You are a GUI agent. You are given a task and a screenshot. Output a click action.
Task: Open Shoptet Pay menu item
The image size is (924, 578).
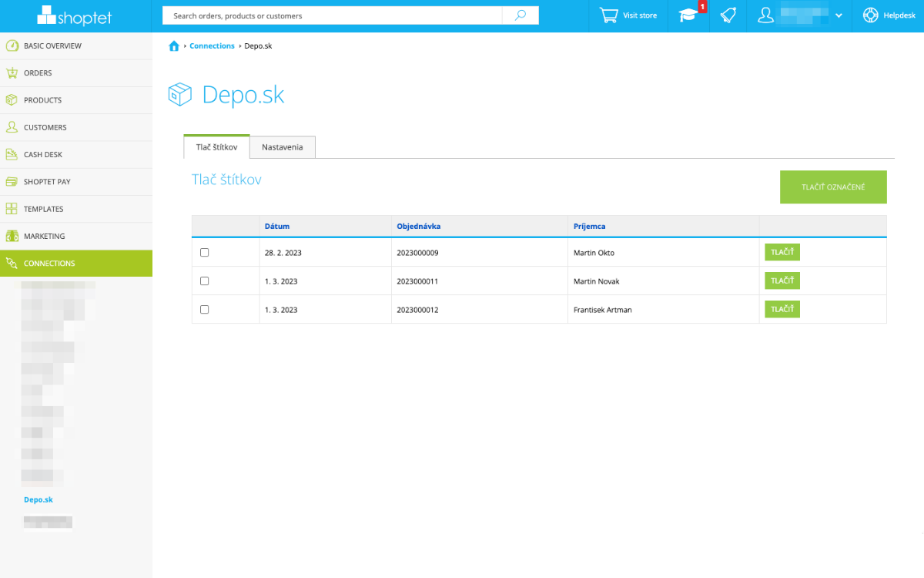76,182
